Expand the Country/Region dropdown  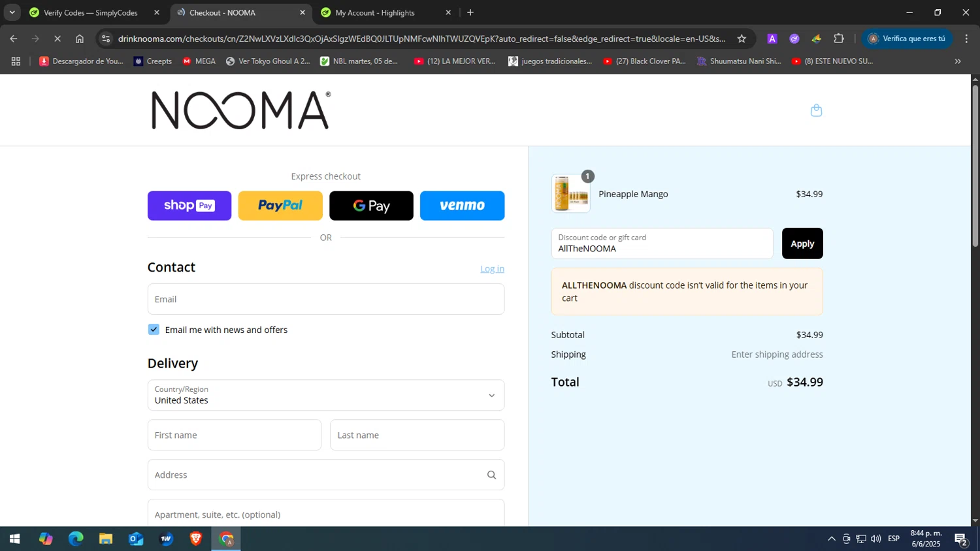[x=326, y=395]
